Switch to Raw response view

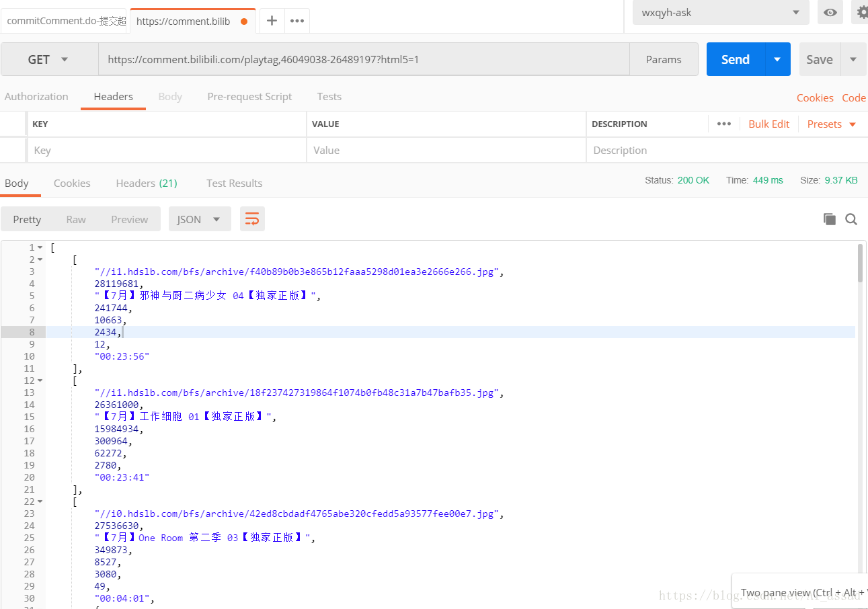[x=76, y=219]
